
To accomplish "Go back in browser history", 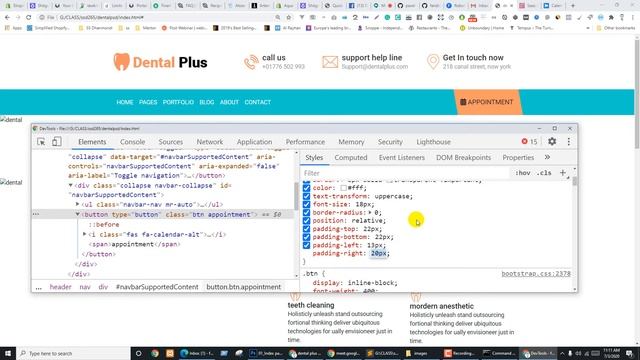I will tap(7, 18).
